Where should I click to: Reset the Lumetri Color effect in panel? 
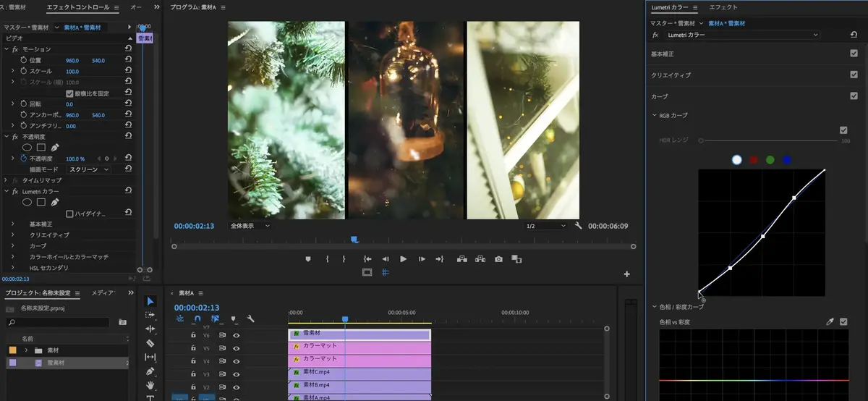click(854, 35)
